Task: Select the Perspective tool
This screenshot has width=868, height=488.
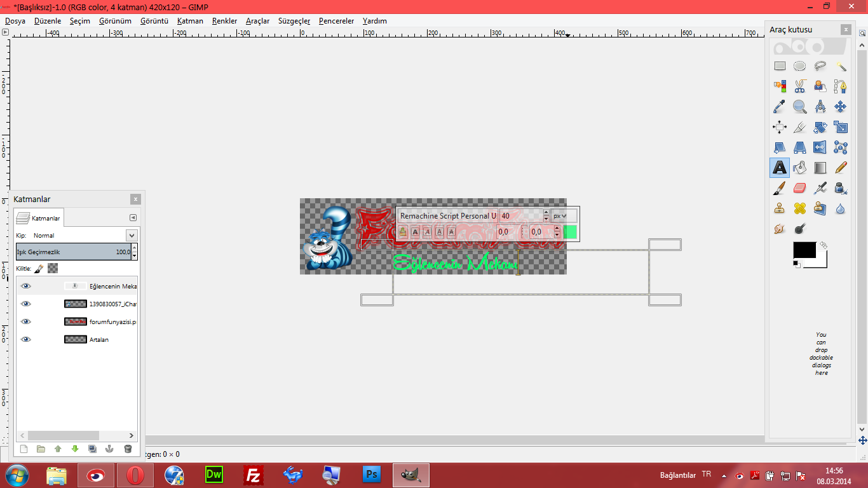Action: [800, 147]
